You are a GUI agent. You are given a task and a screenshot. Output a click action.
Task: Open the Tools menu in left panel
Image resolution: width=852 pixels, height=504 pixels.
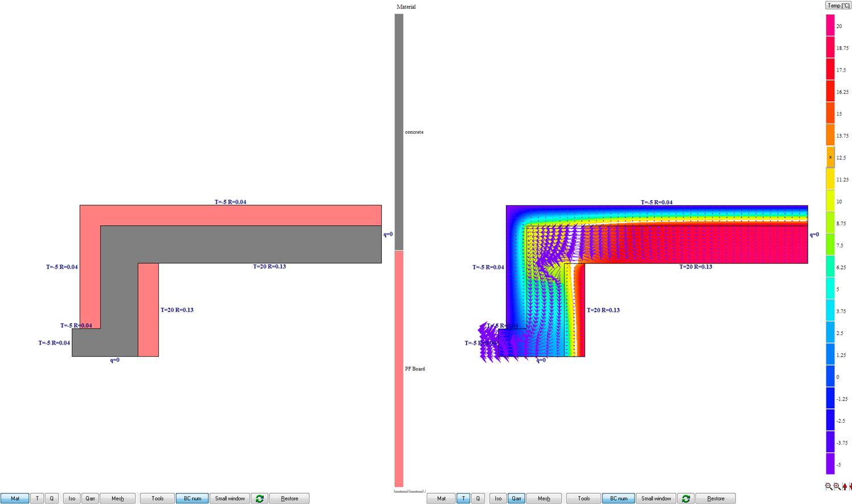[x=158, y=498]
